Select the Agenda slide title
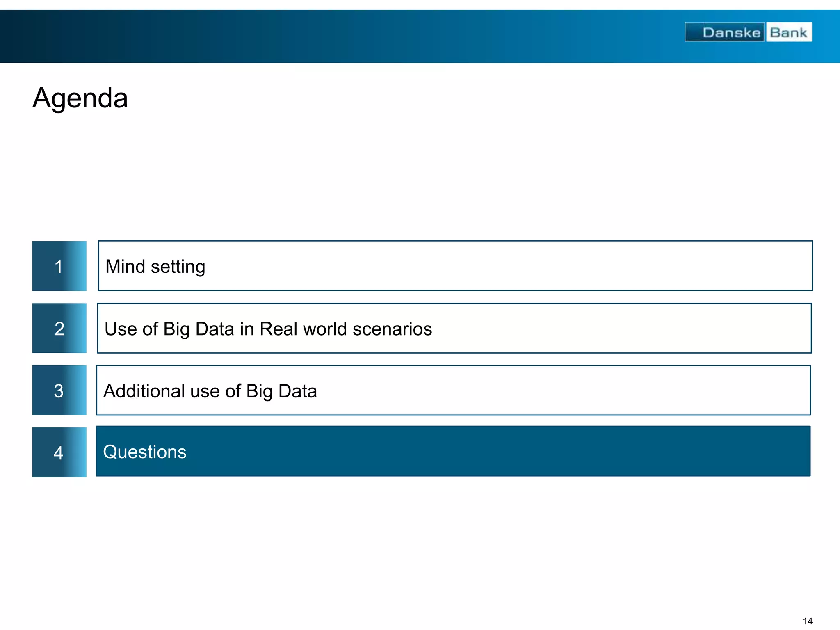This screenshot has height=630, width=840. coord(80,98)
